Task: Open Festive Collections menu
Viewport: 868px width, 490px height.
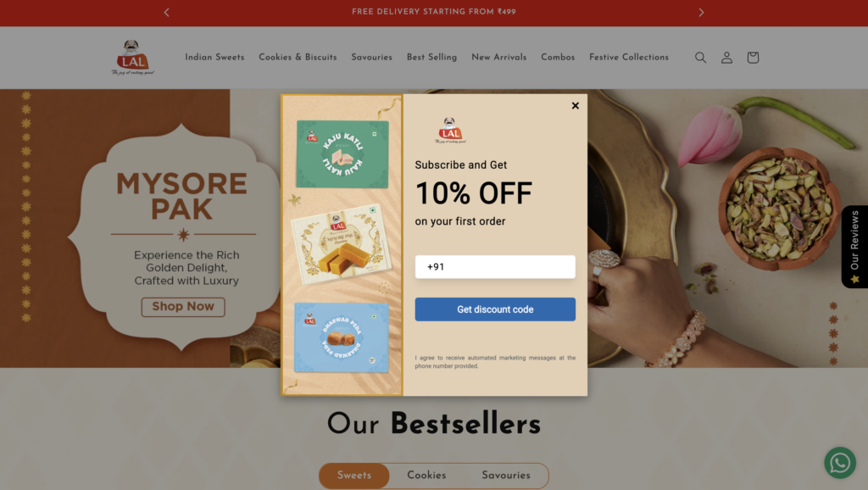Action: click(629, 58)
